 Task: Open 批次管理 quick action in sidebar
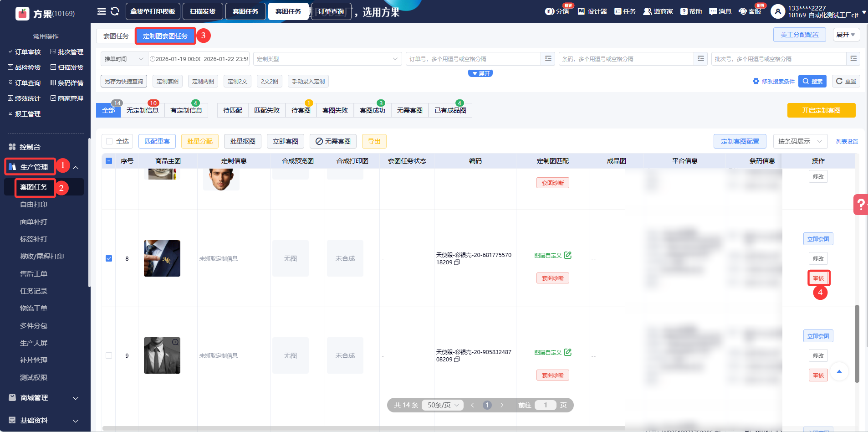tap(67, 52)
